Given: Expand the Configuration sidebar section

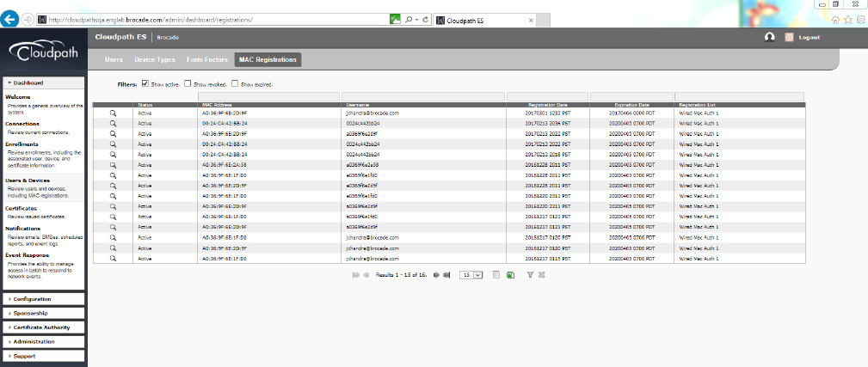Looking at the screenshot, I should point(44,299).
